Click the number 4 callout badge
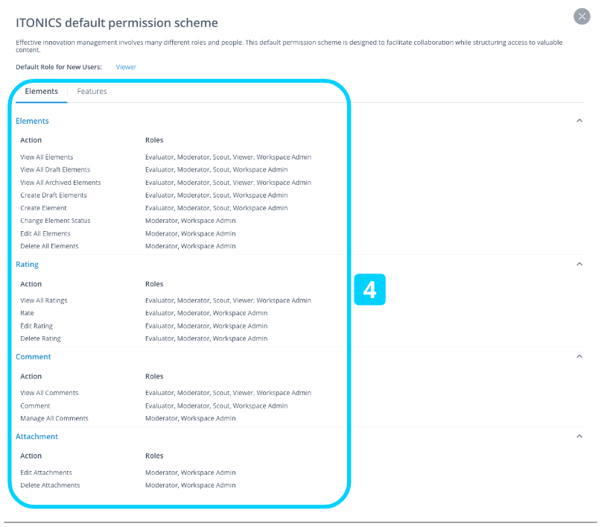The height and width of the screenshot is (527, 601). [x=369, y=289]
